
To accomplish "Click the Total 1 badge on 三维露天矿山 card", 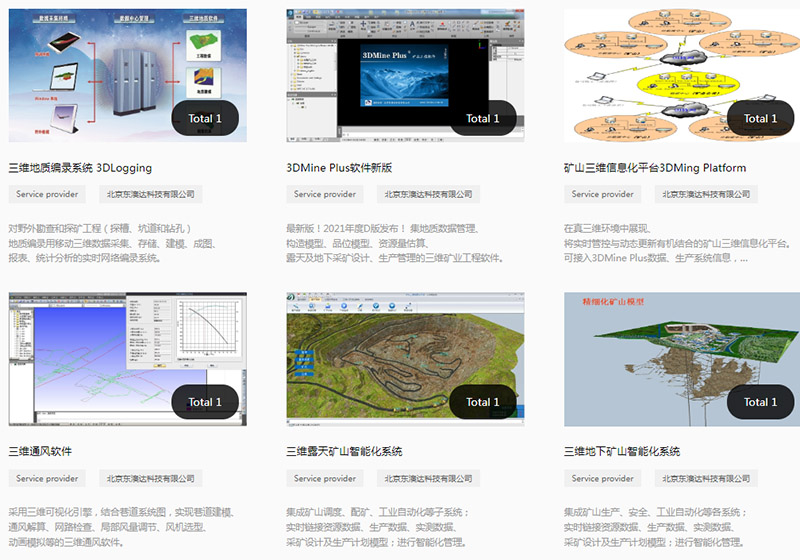I will (x=483, y=402).
